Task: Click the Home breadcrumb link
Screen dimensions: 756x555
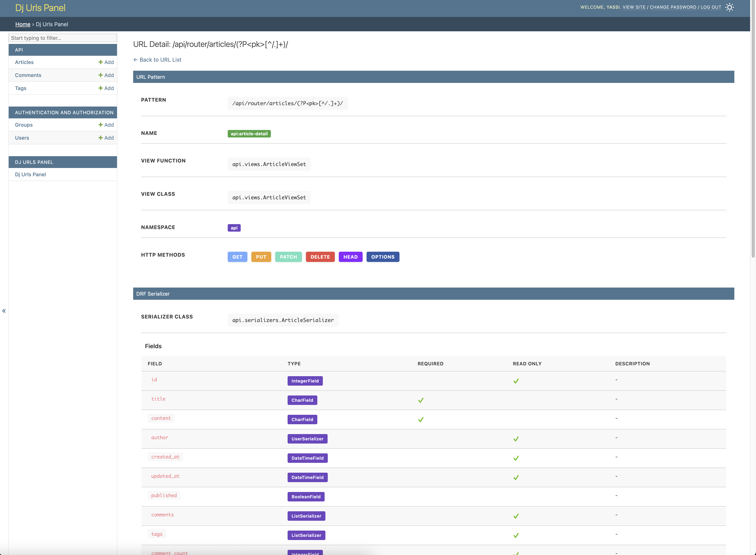Action: [x=23, y=24]
